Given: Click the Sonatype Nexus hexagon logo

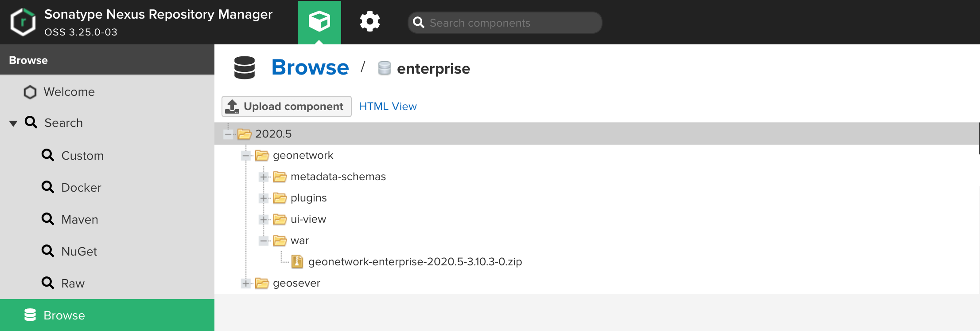Looking at the screenshot, I should click(x=23, y=22).
